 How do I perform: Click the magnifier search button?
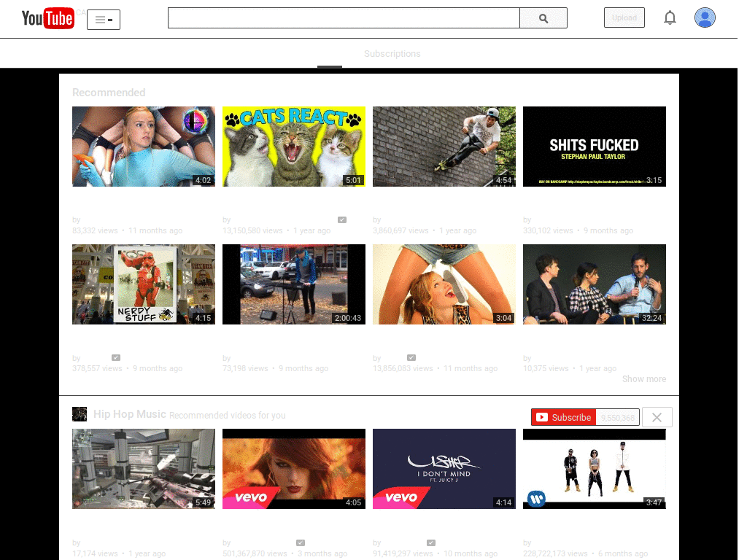pos(543,18)
